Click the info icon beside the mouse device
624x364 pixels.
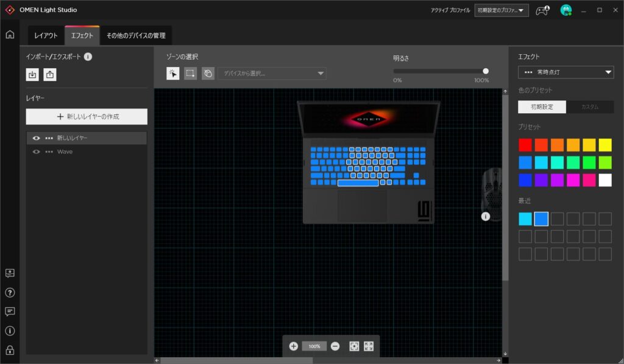point(486,216)
